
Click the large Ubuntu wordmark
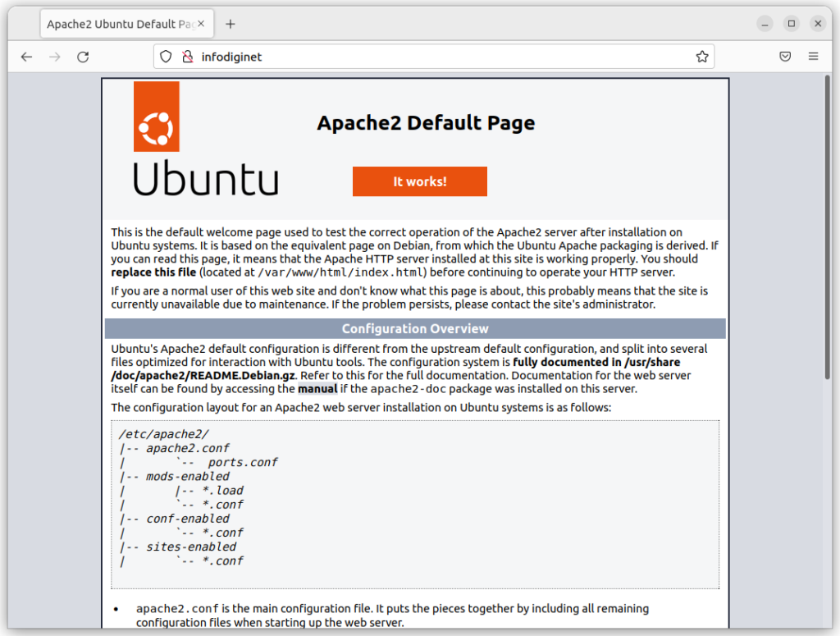pyautogui.click(x=206, y=177)
